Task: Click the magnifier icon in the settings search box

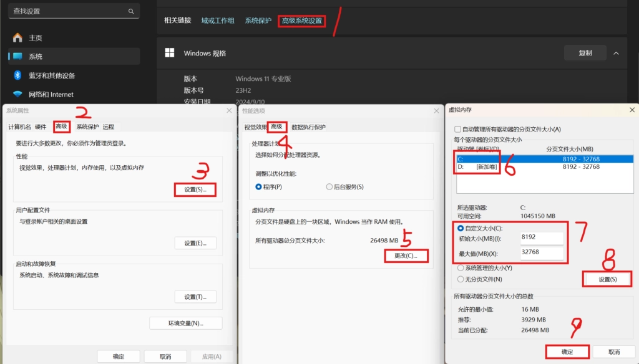Action: [x=130, y=11]
